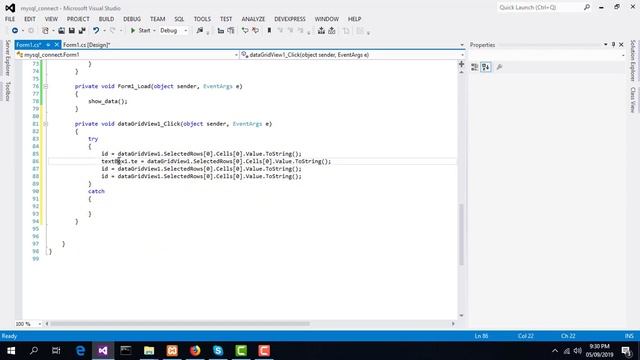Viewport: 640px width, 360px height.
Task: Open the PROJECT menu
Action: pyautogui.click(x=78, y=19)
